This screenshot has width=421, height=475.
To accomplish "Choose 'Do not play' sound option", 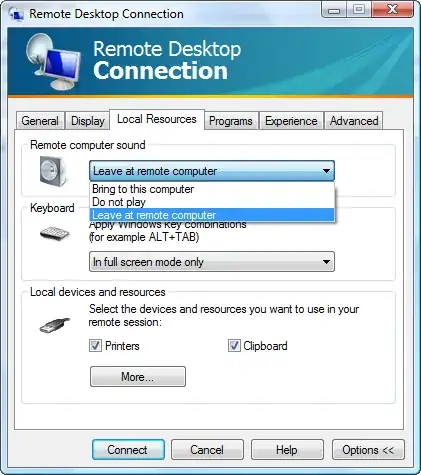I will point(212,202).
